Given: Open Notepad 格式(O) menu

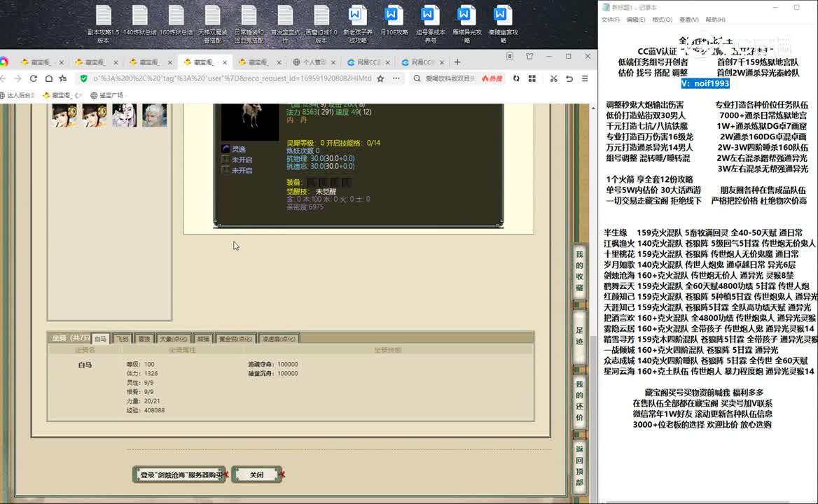Looking at the screenshot, I should point(662,20).
